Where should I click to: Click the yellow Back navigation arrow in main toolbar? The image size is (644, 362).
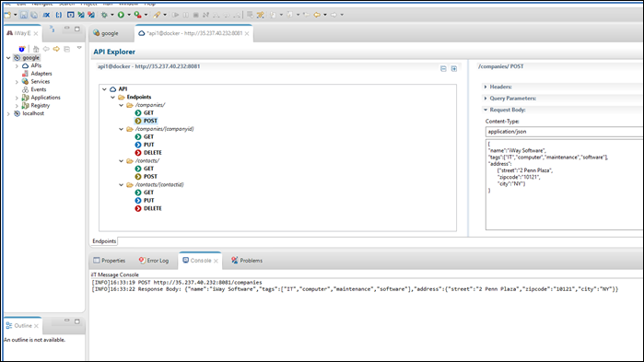317,15
